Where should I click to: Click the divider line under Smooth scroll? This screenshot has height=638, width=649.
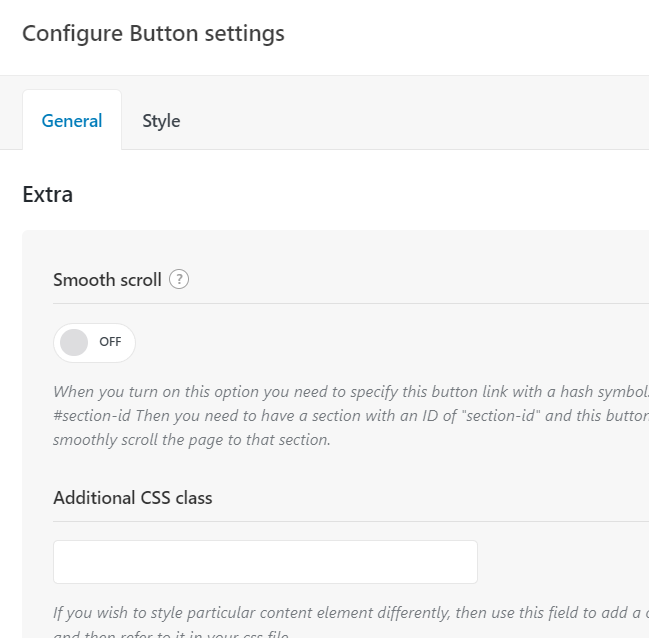click(350, 303)
